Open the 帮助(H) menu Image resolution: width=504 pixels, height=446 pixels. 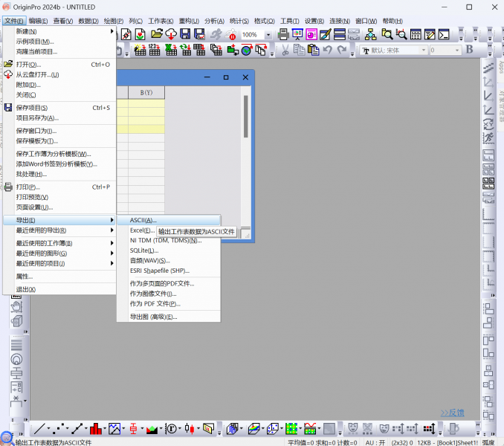point(392,21)
